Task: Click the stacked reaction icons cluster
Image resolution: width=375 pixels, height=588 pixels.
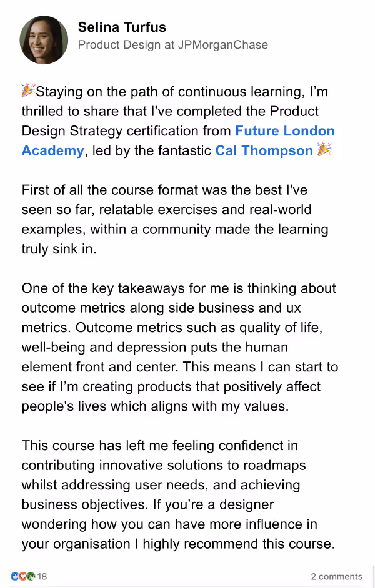Action: pos(22,576)
